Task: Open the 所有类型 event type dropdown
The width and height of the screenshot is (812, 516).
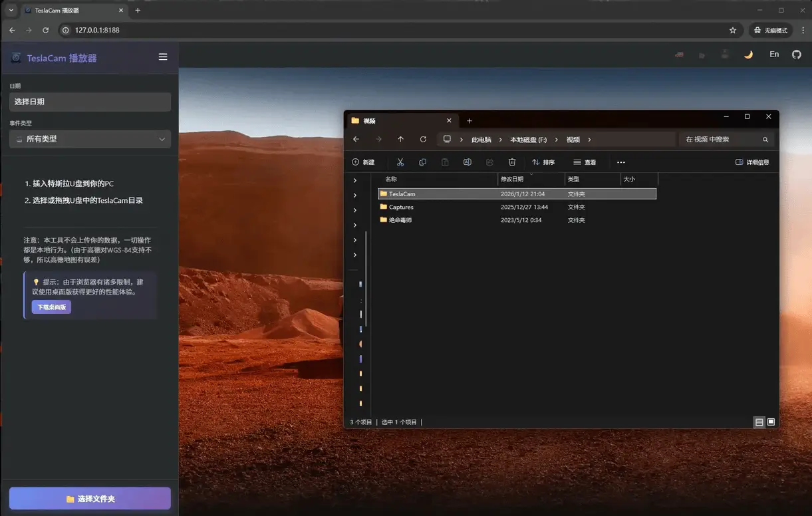Action: click(x=90, y=139)
